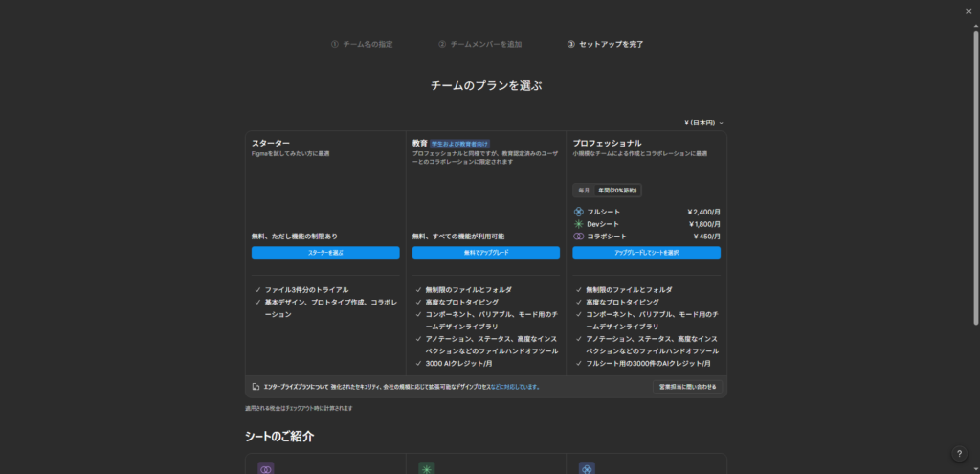Click the enterprise building icon in bottom banner
Viewport: 980px width, 474px height.
coord(256,387)
